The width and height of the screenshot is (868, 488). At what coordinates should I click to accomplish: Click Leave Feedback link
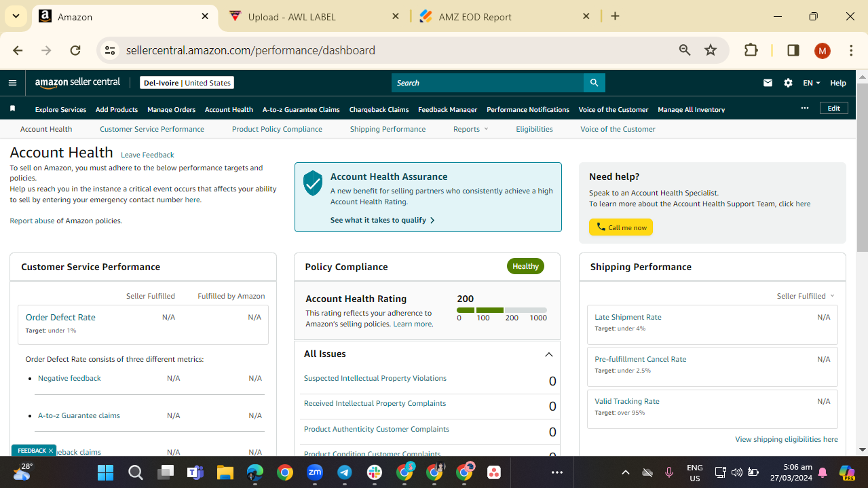coord(147,155)
